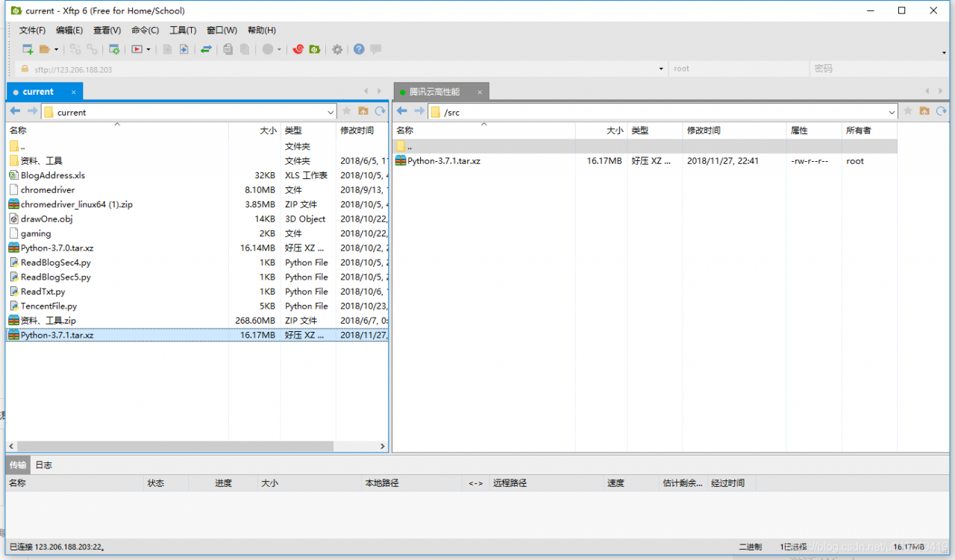Go back in remote /src pane
The height and width of the screenshot is (560, 955).
402,111
